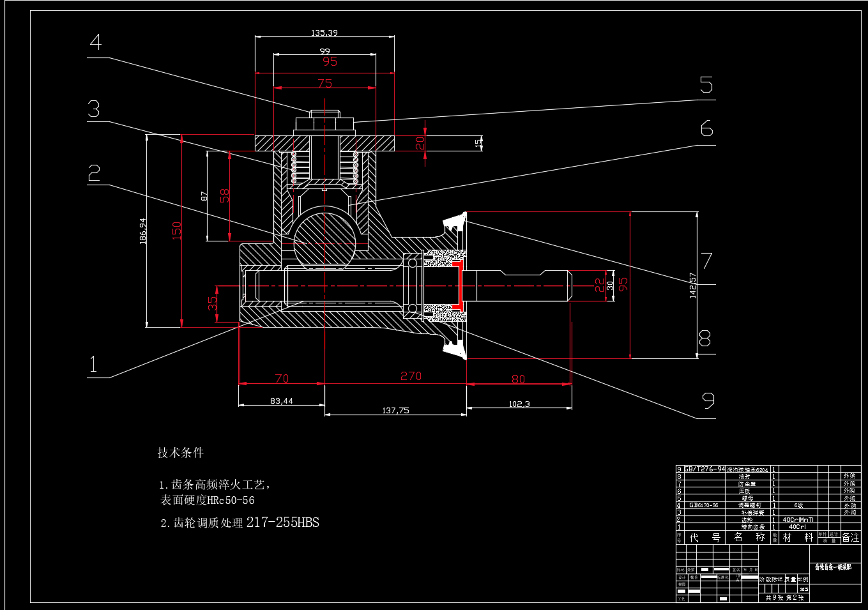
Task: Select the 217-255HBS note text
Action: [283, 522]
